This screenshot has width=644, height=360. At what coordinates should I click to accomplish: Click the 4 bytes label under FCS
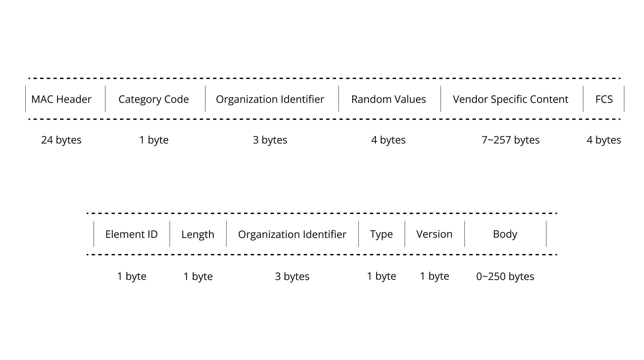[604, 140]
